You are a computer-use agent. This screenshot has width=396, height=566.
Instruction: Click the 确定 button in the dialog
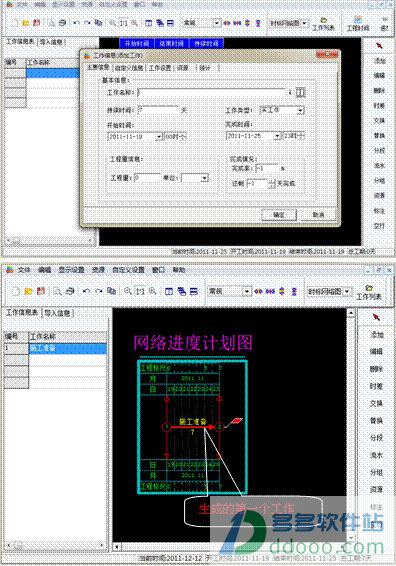(x=279, y=215)
